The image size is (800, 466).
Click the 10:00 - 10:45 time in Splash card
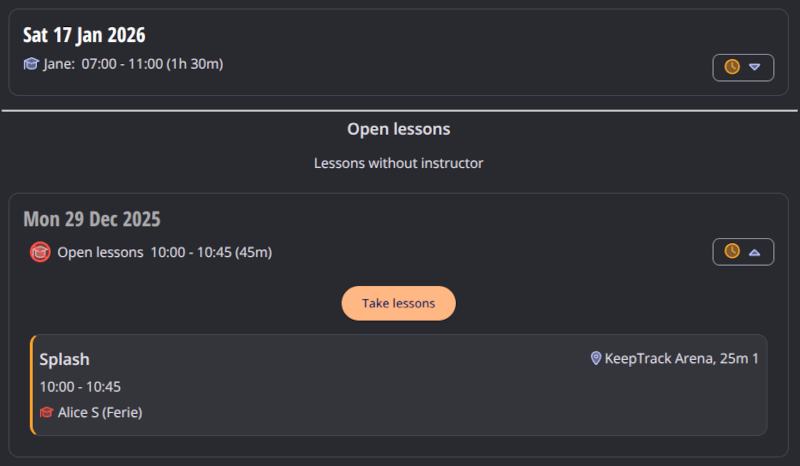click(x=80, y=386)
